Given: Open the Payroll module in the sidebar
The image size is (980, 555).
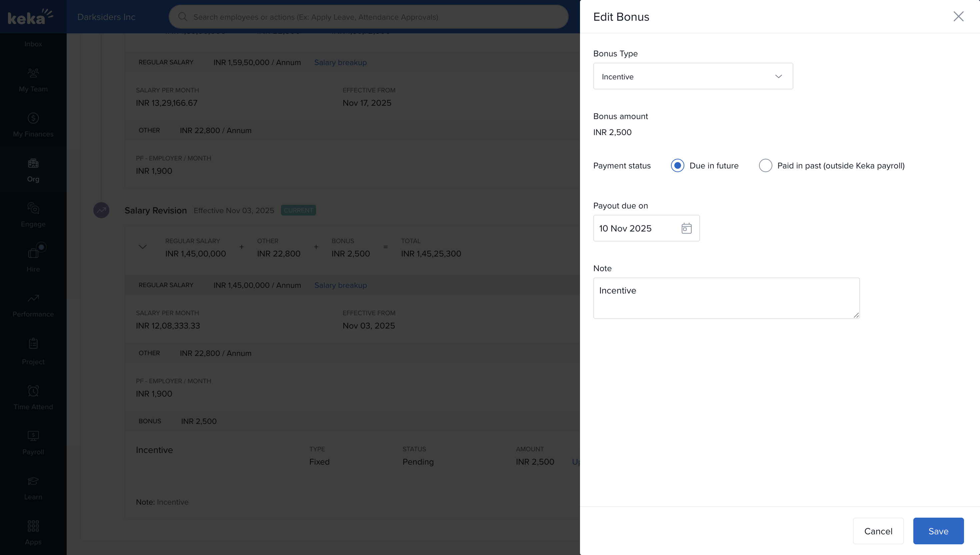Looking at the screenshot, I should 33,443.
